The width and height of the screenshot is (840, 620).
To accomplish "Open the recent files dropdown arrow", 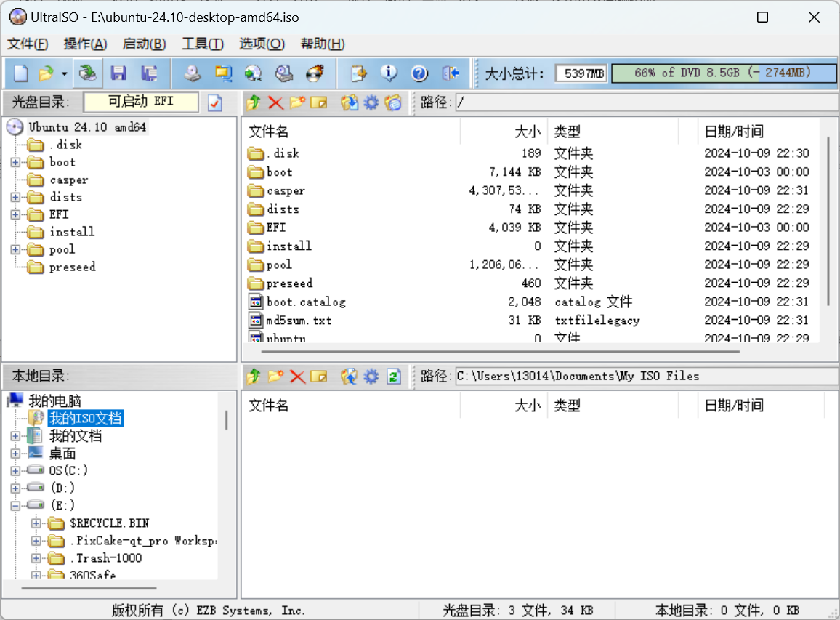I will click(x=64, y=73).
